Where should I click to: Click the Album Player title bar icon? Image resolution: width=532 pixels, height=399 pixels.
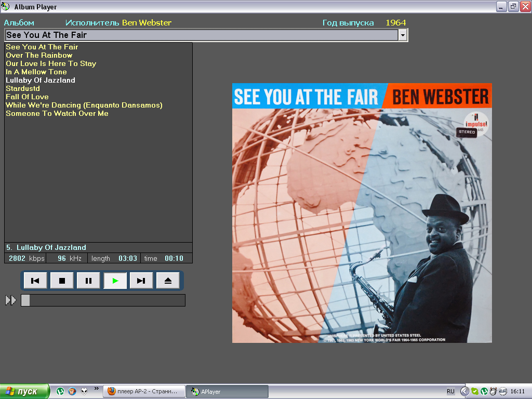pyautogui.click(x=5, y=6)
